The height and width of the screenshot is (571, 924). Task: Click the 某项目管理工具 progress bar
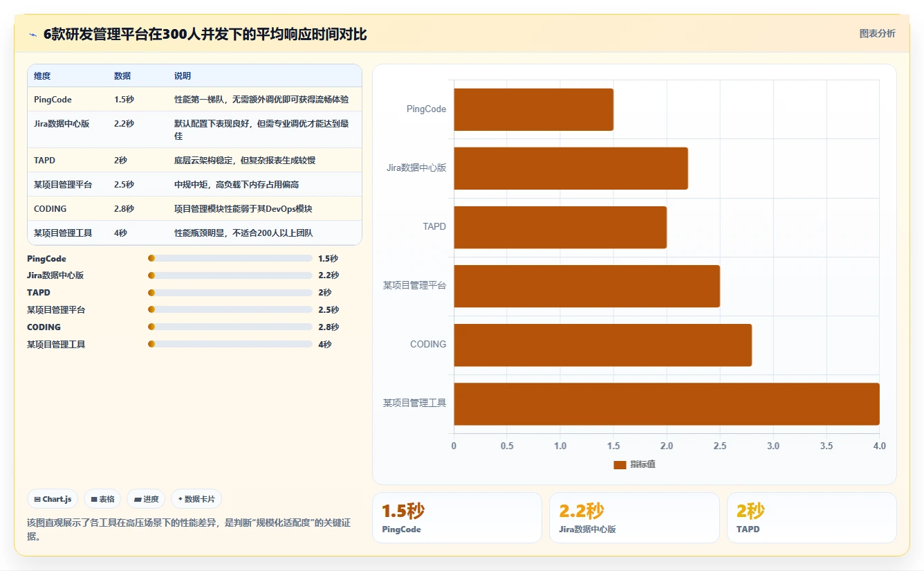pos(230,344)
